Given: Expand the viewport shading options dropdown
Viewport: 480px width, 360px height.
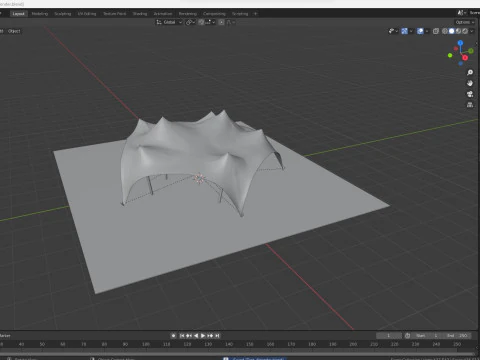Looking at the screenshot, I should click(x=472, y=31).
